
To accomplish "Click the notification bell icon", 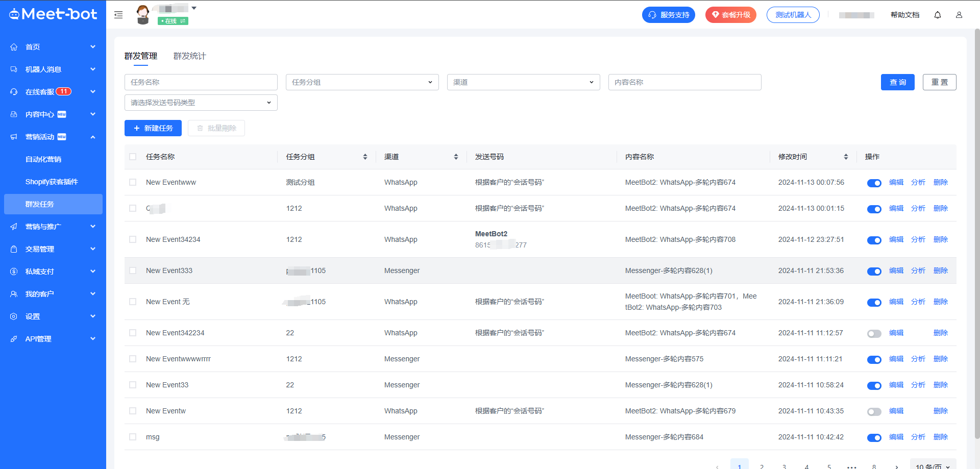I will pos(937,15).
